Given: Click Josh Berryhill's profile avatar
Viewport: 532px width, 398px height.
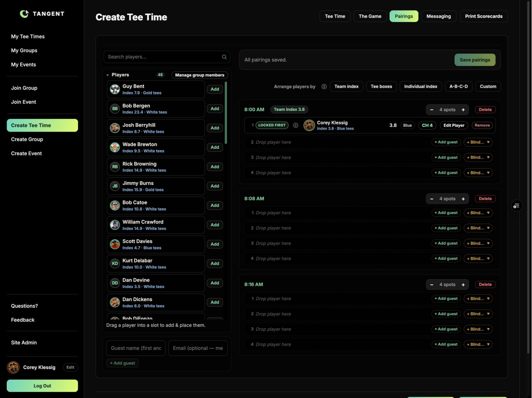Looking at the screenshot, I should 115,128.
